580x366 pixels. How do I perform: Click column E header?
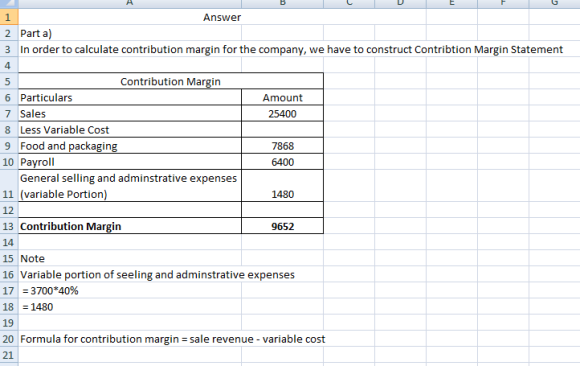click(452, 4)
